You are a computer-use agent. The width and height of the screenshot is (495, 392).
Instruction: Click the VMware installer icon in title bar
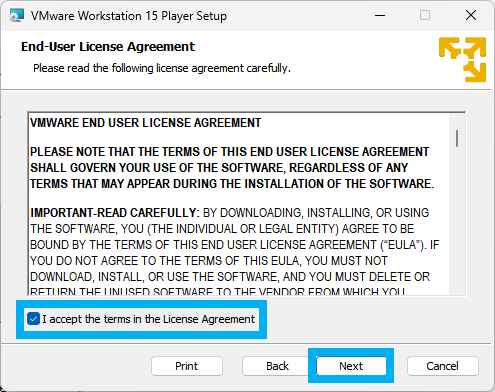click(16, 16)
